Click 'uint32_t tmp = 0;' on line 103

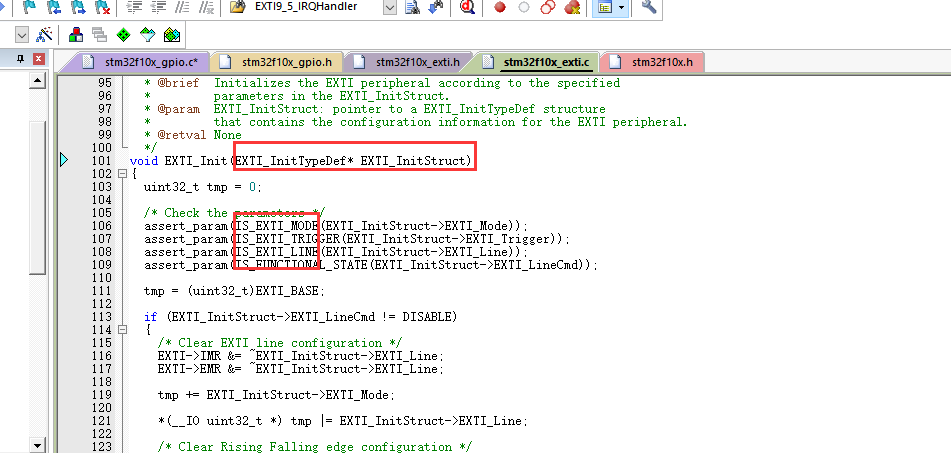pos(203,187)
